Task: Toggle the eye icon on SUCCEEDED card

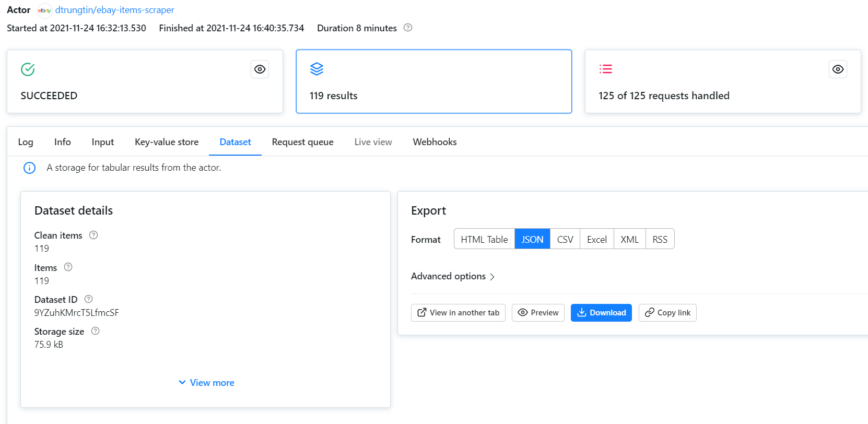Action: click(260, 69)
